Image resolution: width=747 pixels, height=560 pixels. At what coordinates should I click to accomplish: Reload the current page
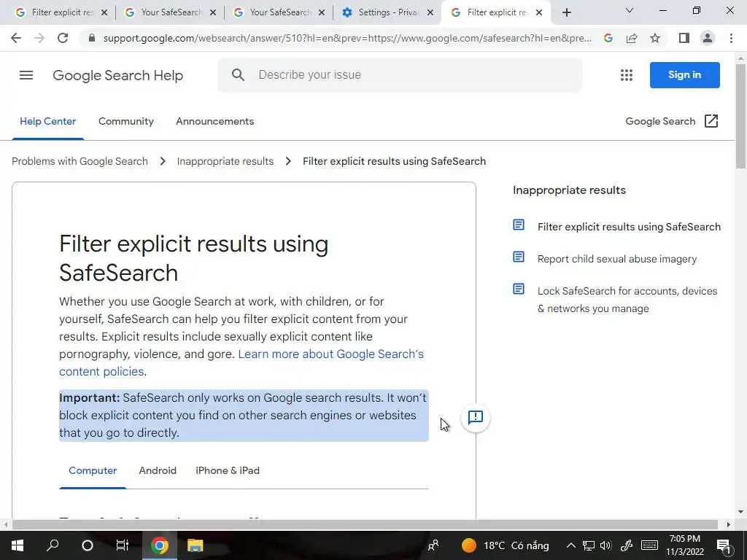(63, 38)
